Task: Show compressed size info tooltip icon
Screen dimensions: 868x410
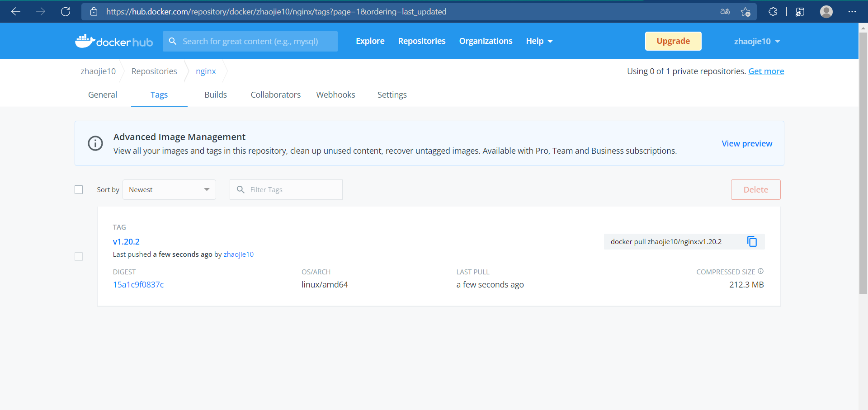Action: coord(760,271)
